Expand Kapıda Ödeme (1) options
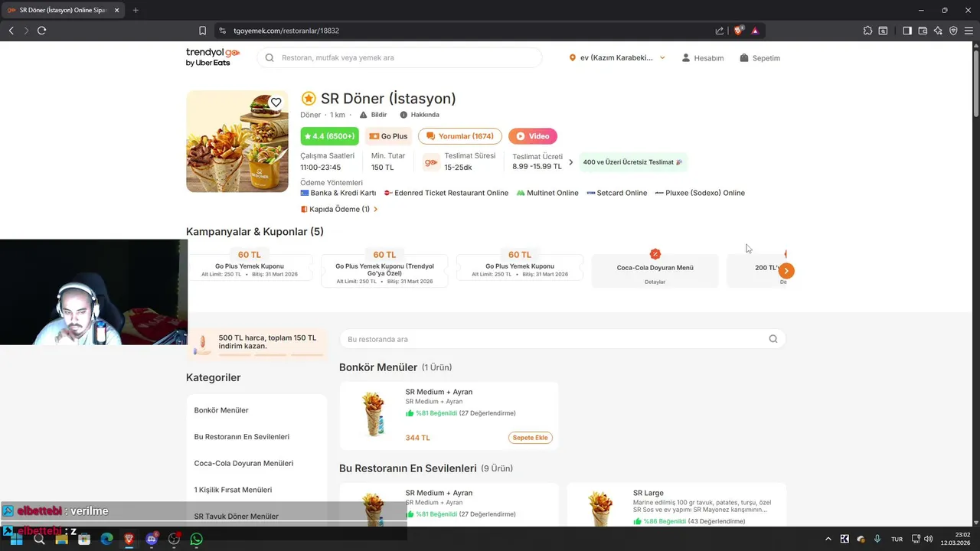Screen dimensions: 980x551 [x=339, y=209]
